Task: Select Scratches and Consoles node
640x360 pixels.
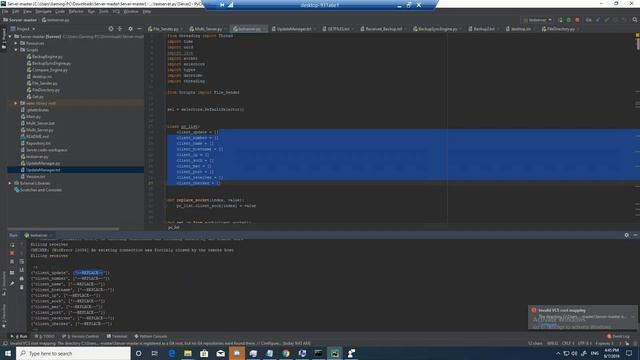Action: pos(38,190)
